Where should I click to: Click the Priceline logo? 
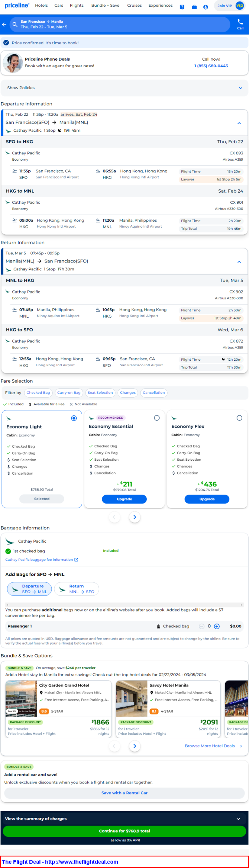tap(17, 5)
